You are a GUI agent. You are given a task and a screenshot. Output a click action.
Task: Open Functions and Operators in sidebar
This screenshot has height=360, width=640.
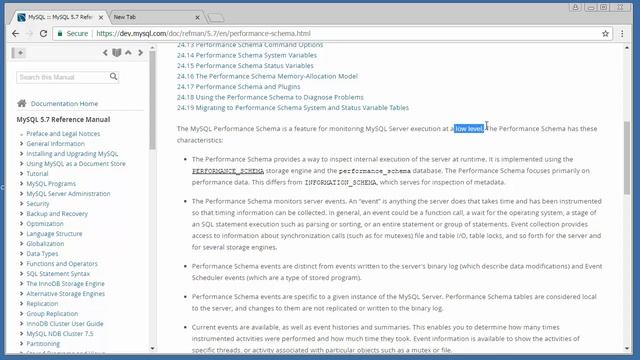62,264
